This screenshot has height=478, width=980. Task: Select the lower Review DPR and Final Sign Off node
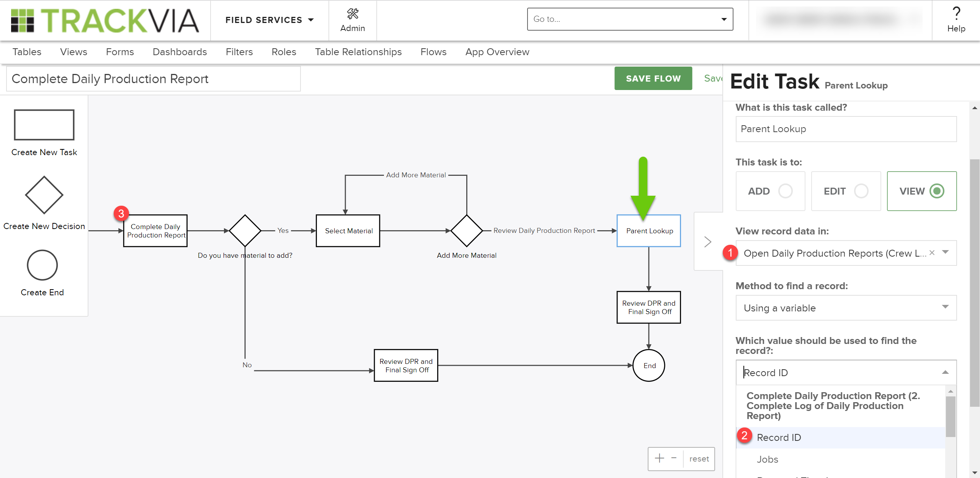click(x=406, y=365)
